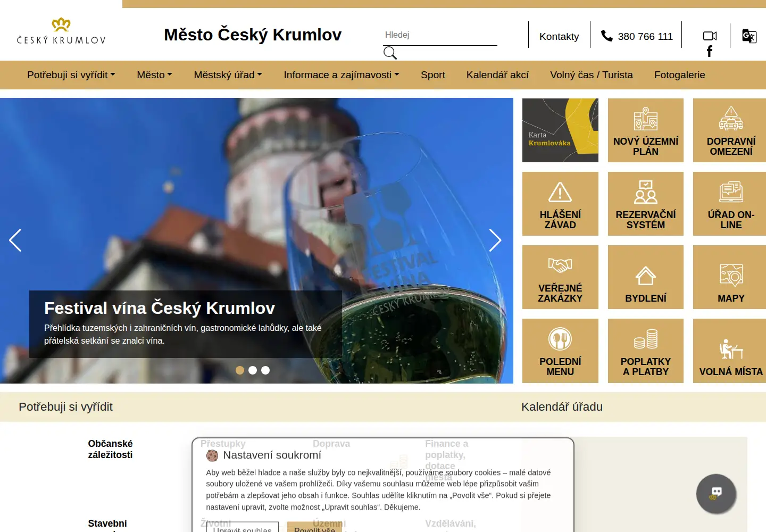Click the search magnifier icon

(x=390, y=53)
